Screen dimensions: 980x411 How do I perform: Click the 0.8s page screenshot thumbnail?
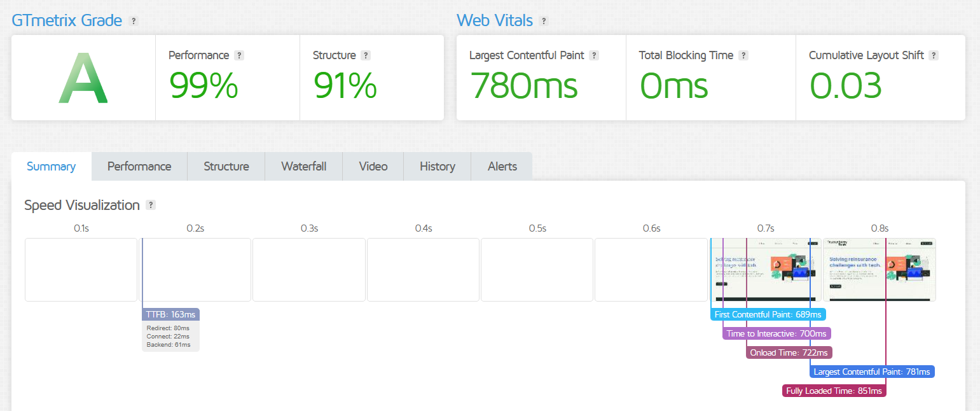[x=879, y=269]
